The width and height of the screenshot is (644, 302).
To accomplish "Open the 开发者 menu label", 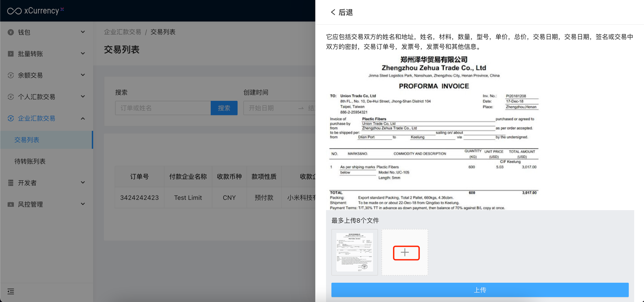I will [27, 183].
